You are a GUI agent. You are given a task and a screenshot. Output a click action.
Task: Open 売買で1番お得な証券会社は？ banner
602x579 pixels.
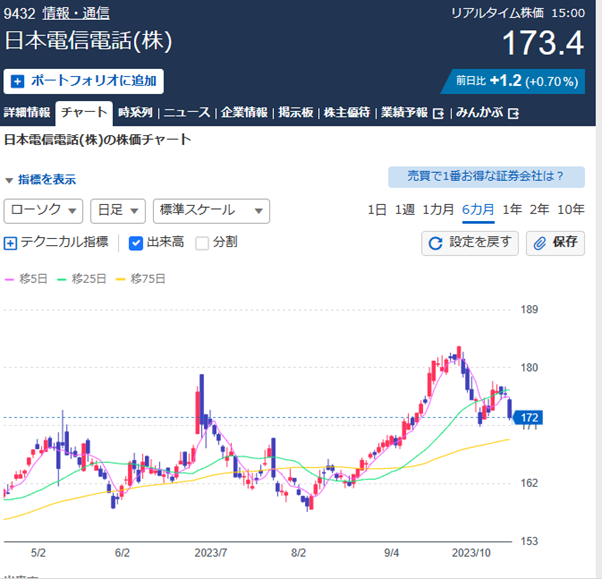pyautogui.click(x=486, y=177)
